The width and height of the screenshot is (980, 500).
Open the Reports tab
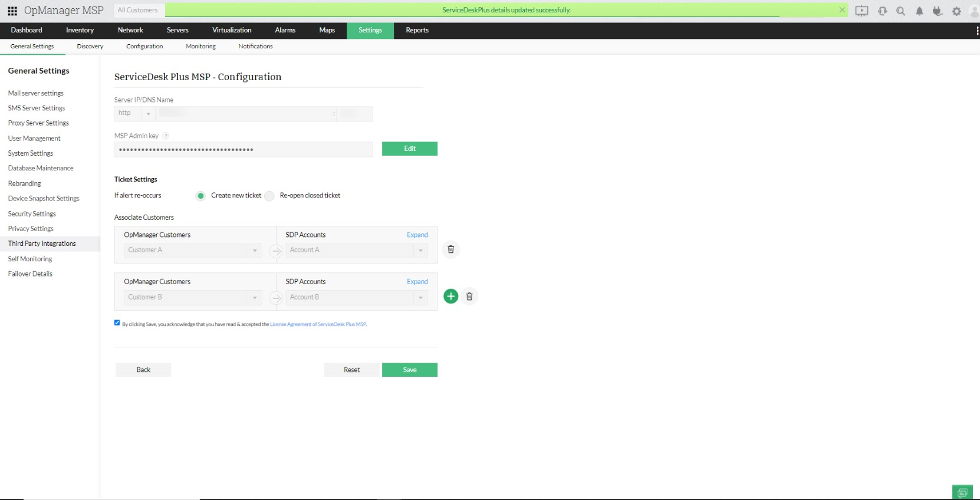pyautogui.click(x=417, y=30)
